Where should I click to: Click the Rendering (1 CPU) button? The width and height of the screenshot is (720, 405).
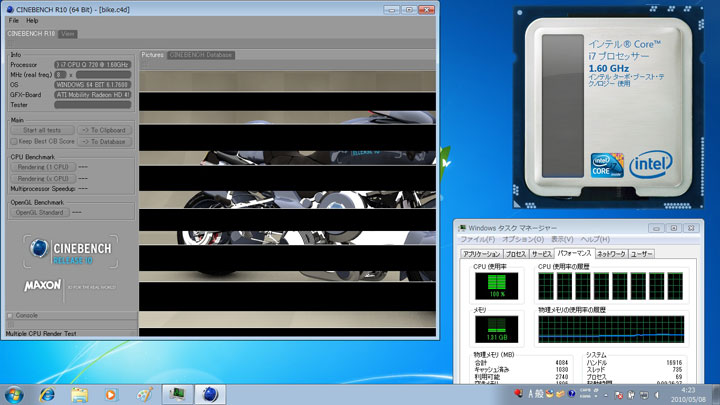43,167
